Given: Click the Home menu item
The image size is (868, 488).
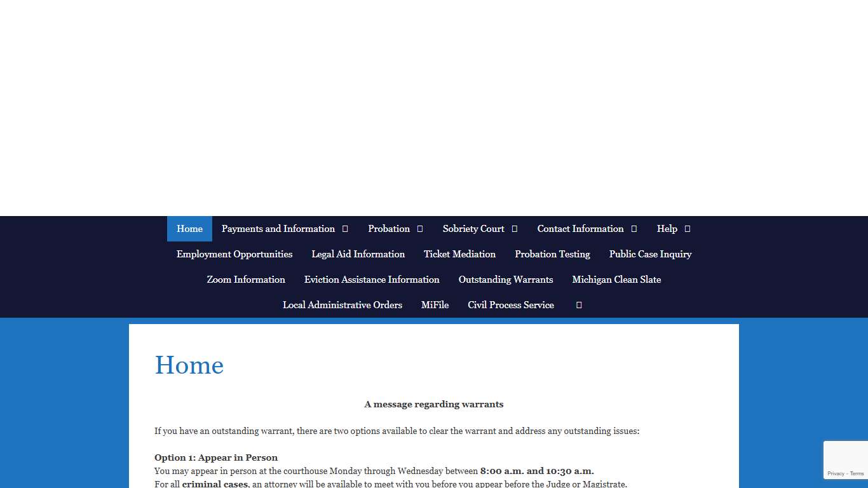Looking at the screenshot, I should tap(189, 229).
